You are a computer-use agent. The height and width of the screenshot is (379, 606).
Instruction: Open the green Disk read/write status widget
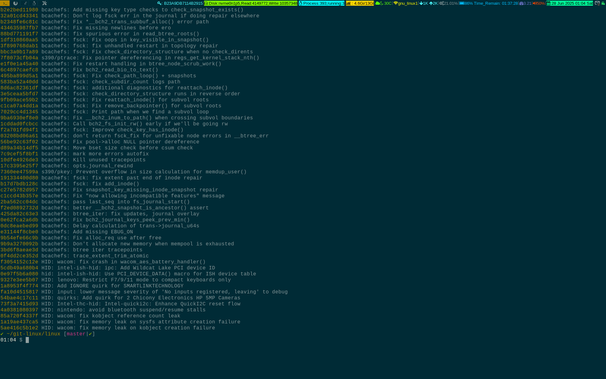(x=251, y=3)
